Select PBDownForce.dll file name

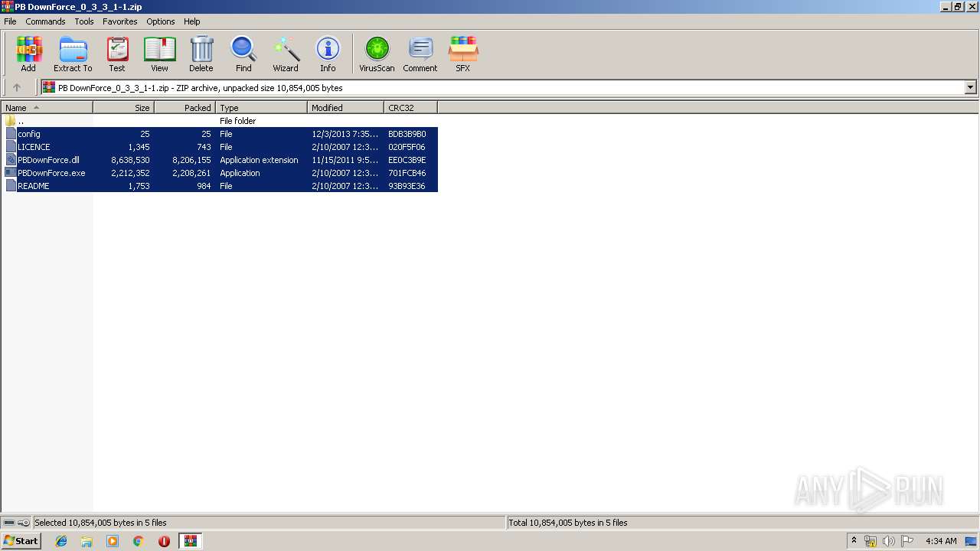[49, 160]
